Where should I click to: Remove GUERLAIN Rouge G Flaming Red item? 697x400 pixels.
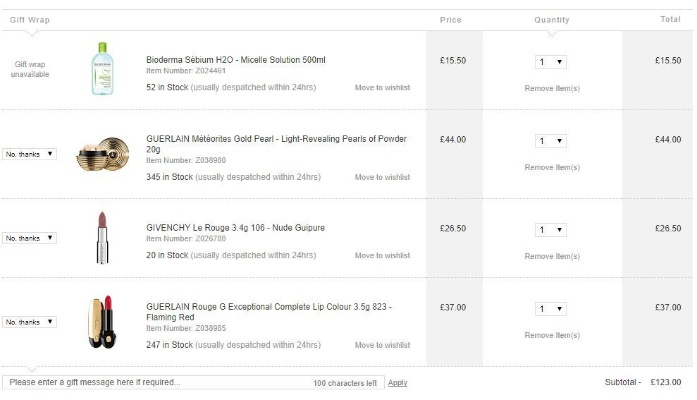tap(552, 336)
